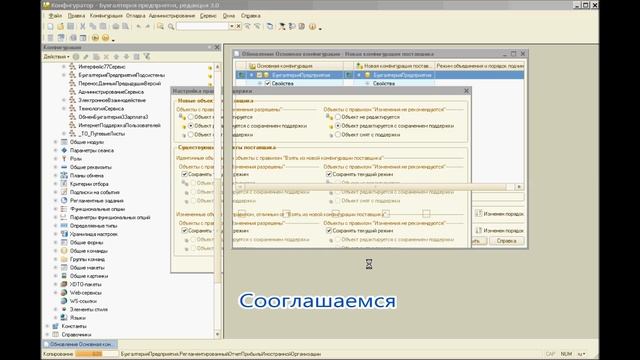Click the NUM indicator in the status bar
The image size is (640, 360).
[566, 354]
